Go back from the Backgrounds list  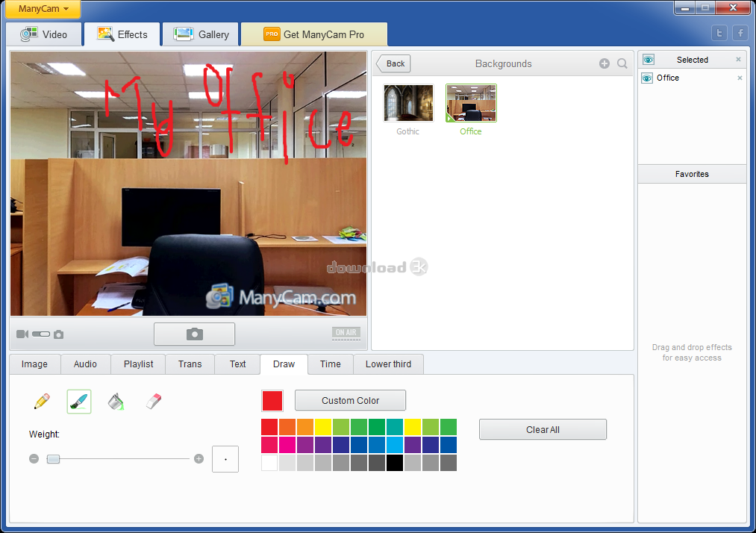pos(393,63)
